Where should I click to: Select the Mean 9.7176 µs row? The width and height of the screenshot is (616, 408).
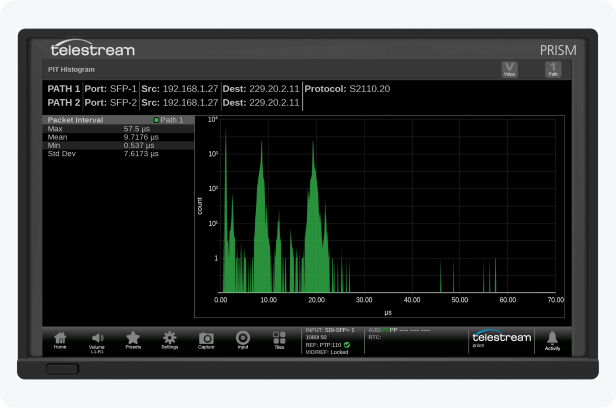coord(118,137)
